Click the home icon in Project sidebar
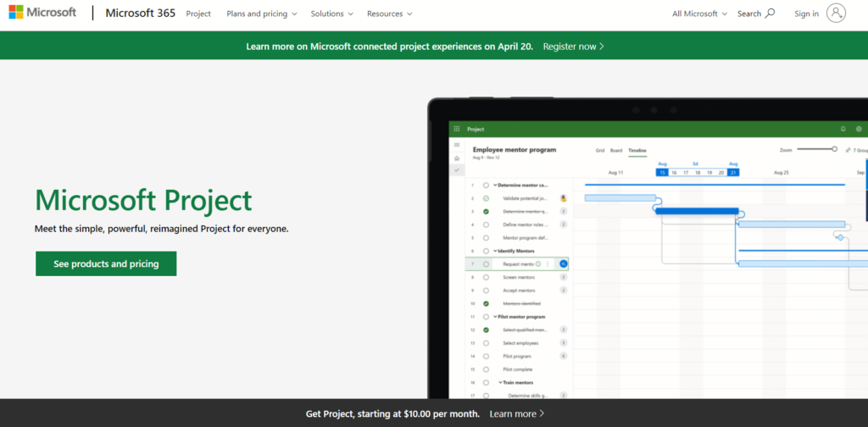Image resolution: width=868 pixels, height=427 pixels. [x=457, y=158]
